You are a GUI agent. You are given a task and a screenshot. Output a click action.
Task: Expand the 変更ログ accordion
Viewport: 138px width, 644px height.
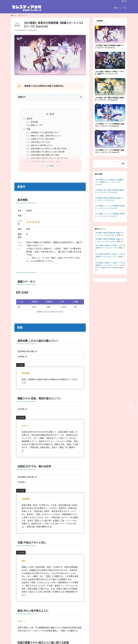[50, 97]
